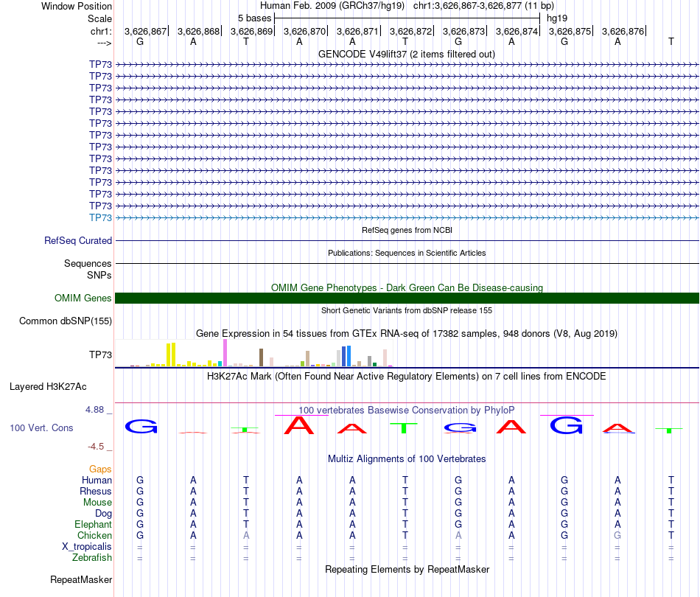Click the RefSeq genes from NCBI title
Screen dimensions: 700x597
[x=407, y=230]
